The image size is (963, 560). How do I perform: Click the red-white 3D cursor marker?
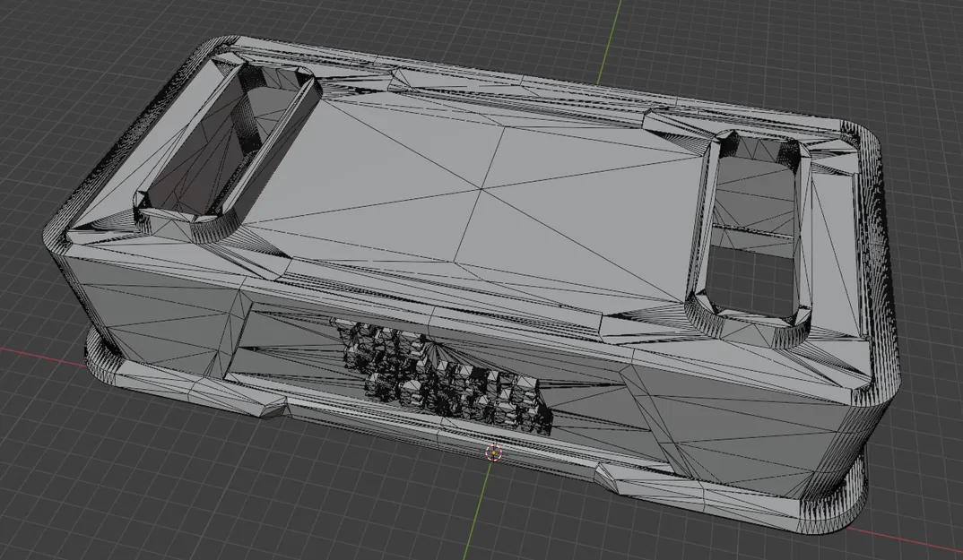pos(494,453)
